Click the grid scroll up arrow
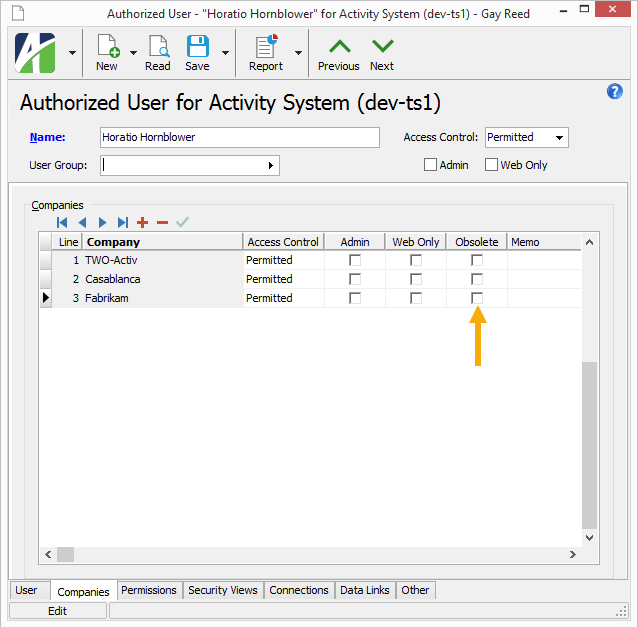 tap(589, 242)
